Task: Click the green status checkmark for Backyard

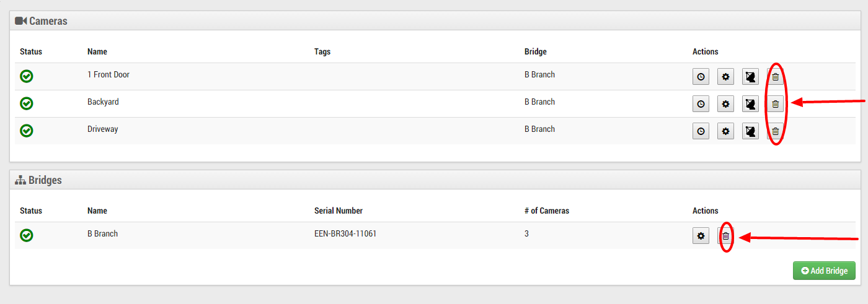Action: tap(27, 103)
